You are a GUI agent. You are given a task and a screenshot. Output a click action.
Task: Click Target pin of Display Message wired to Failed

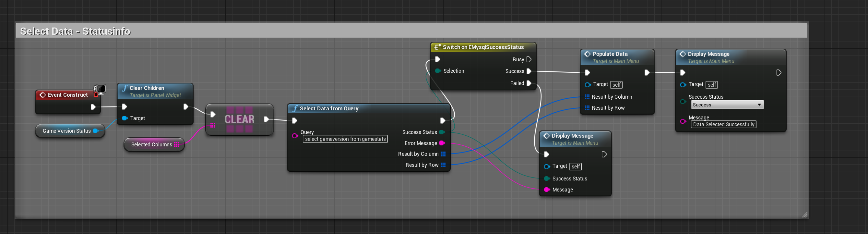coord(547,166)
